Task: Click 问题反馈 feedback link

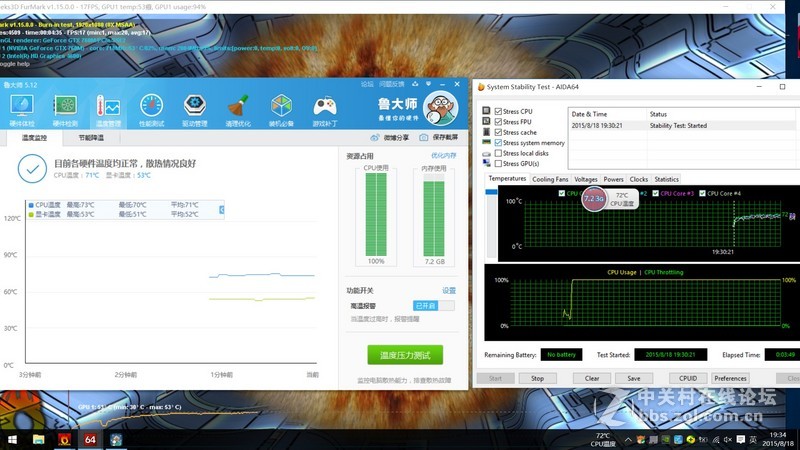Action: pyautogui.click(x=391, y=84)
